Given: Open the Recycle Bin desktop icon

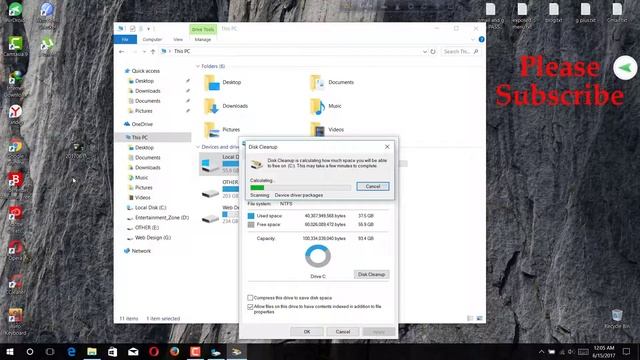Looking at the screenshot, I should [617, 319].
